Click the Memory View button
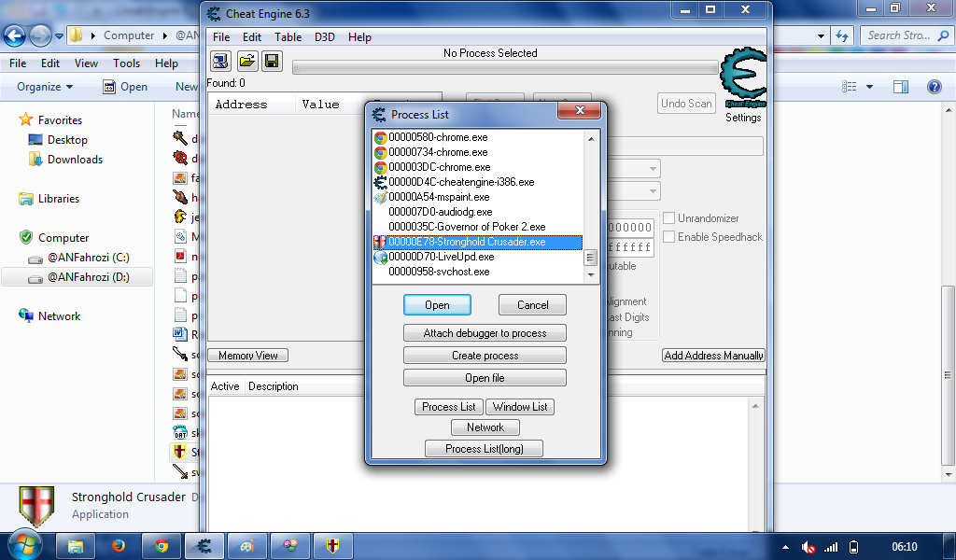This screenshot has width=956, height=560. click(248, 356)
